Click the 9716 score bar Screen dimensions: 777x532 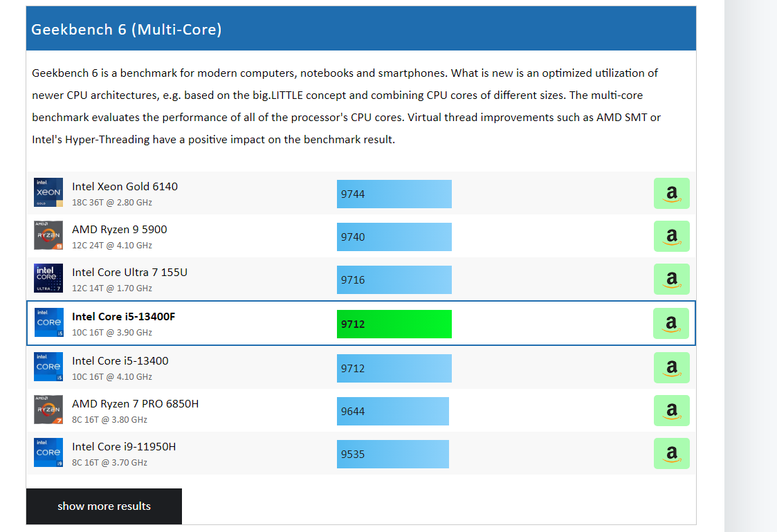(x=394, y=280)
